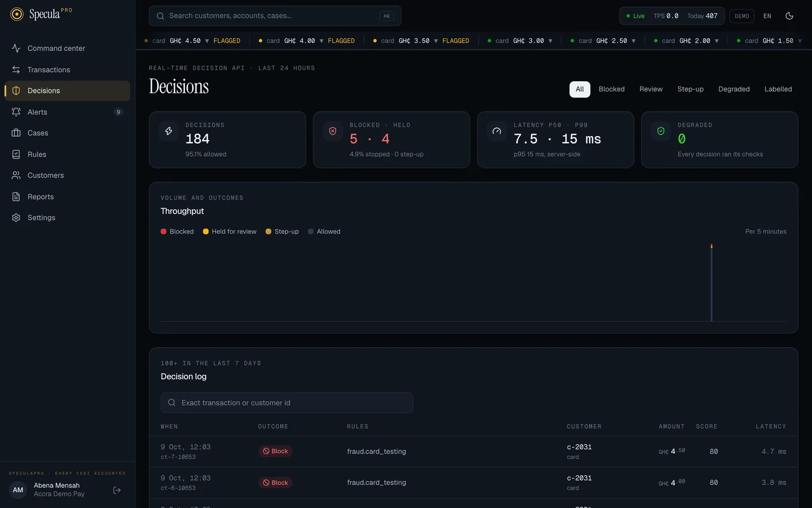Select the All filter tab
Image resolution: width=812 pixels, height=508 pixels.
point(580,89)
